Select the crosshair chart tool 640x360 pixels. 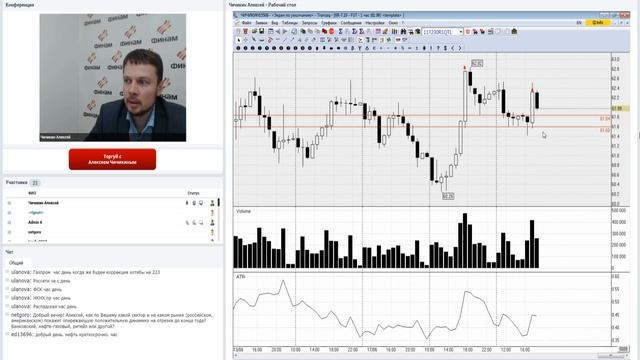[245, 40]
